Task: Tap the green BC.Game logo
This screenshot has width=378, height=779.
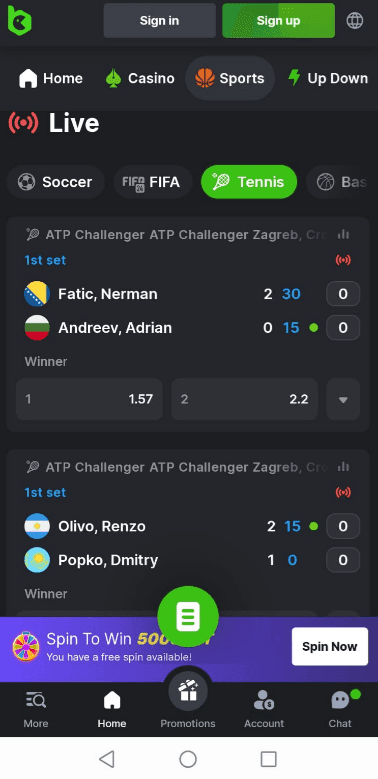Action: (x=19, y=20)
